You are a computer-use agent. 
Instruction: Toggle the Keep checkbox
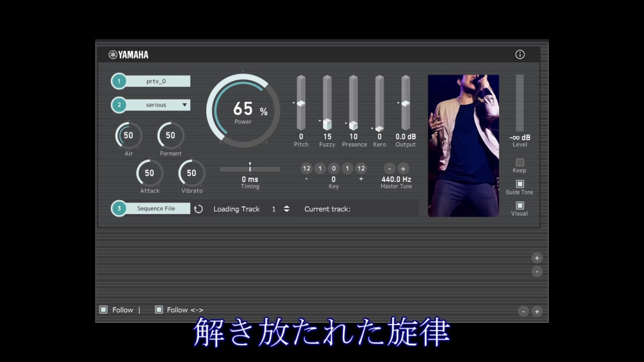(520, 162)
